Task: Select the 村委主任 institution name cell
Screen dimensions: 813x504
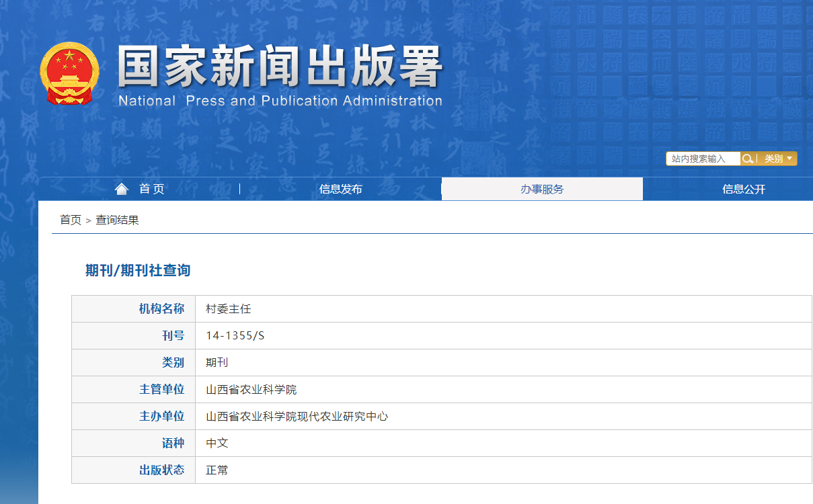Action: click(x=228, y=309)
